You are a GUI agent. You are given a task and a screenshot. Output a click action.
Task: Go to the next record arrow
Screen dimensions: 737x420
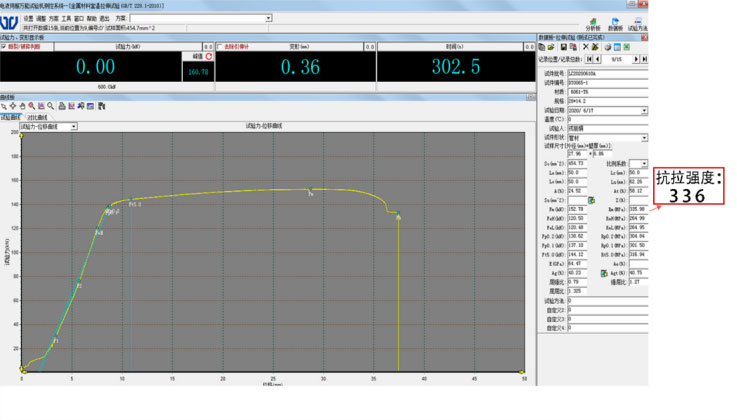pyautogui.click(x=635, y=59)
